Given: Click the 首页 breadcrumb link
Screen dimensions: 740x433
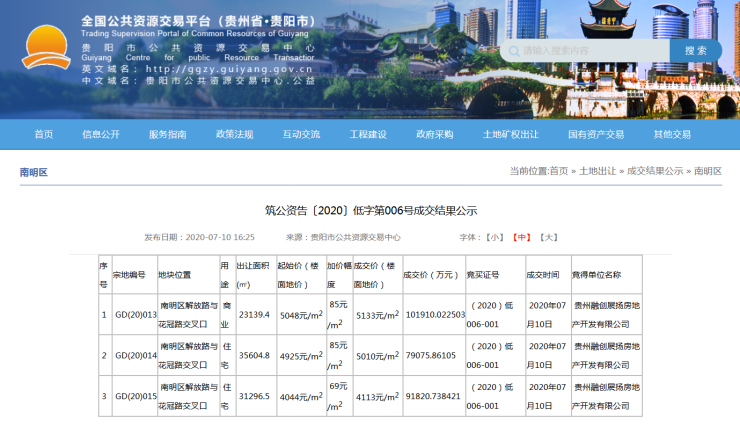Looking at the screenshot, I should coord(559,172).
